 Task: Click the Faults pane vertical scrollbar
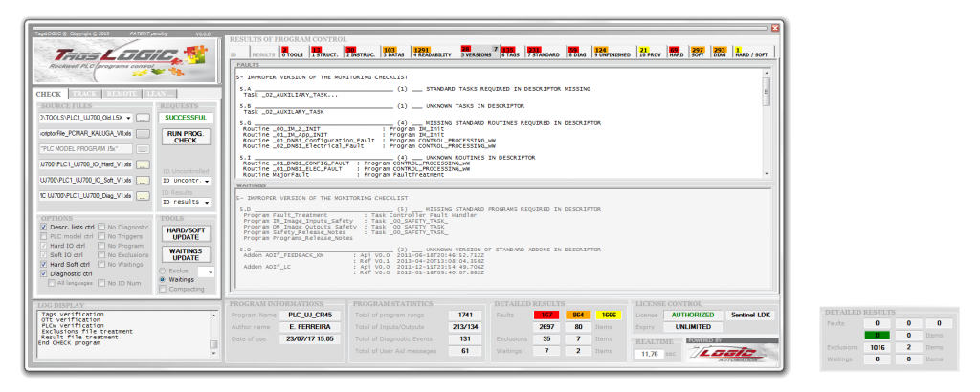[767, 121]
